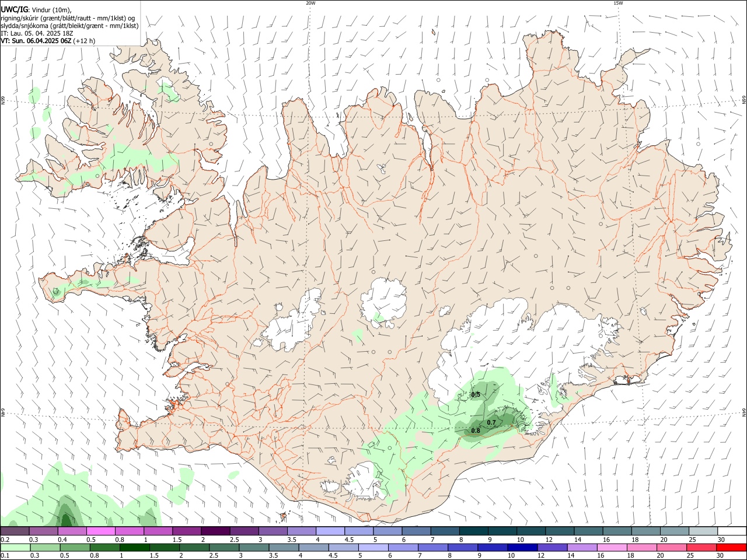Viewport: 747px width, 560px height.
Task: Click the 15W longitude label
Action: coord(618,3)
